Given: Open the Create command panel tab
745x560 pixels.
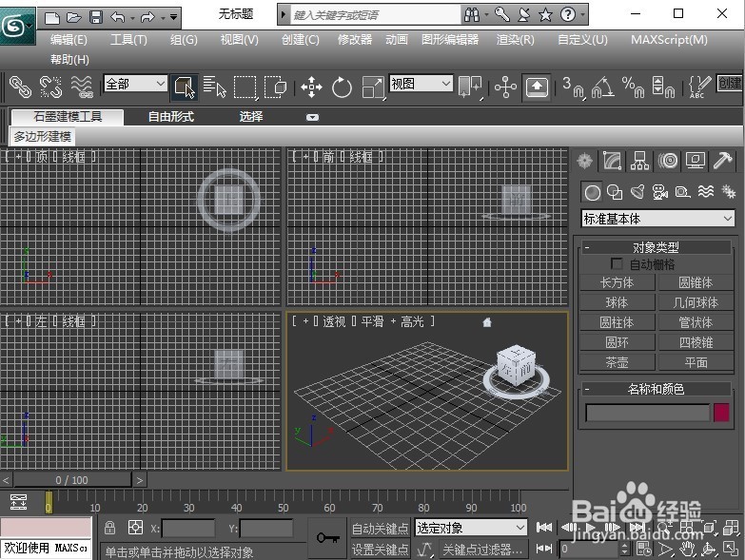Looking at the screenshot, I should coord(584,161).
